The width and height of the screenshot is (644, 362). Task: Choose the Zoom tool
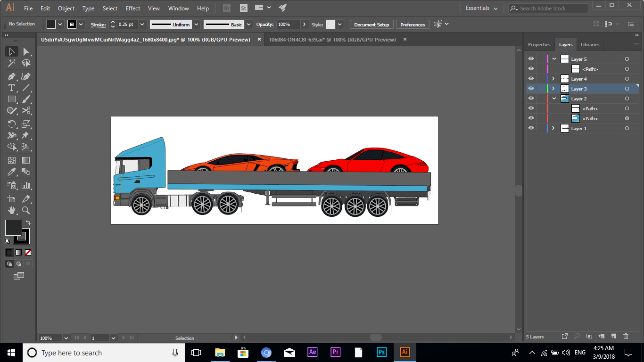(26, 210)
